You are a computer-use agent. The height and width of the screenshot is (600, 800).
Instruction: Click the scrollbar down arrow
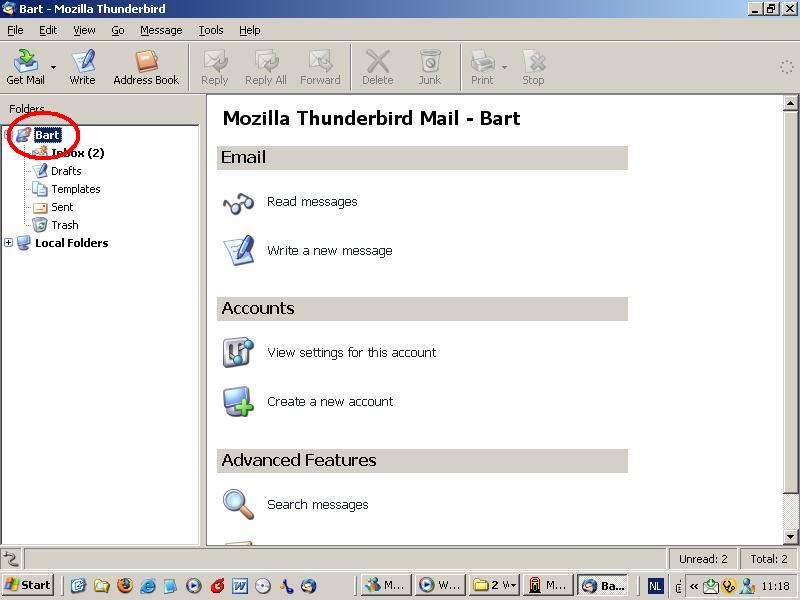tap(790, 536)
